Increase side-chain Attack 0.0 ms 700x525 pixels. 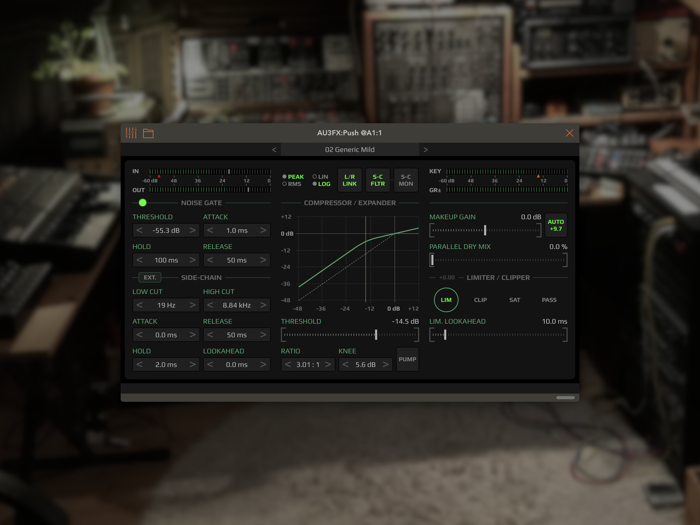[x=192, y=335]
